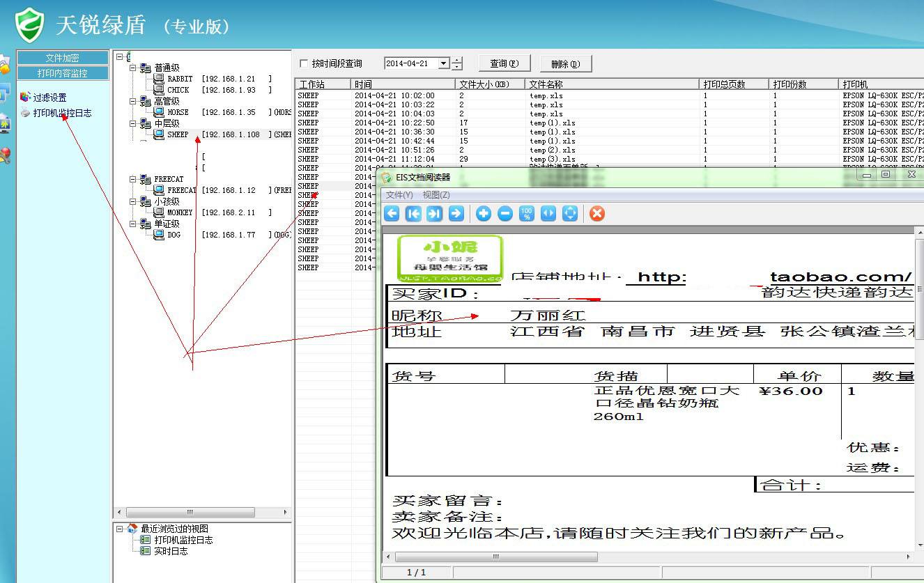Open the 文件(Y) menu
Screen dimensions: 924x583
pos(399,195)
